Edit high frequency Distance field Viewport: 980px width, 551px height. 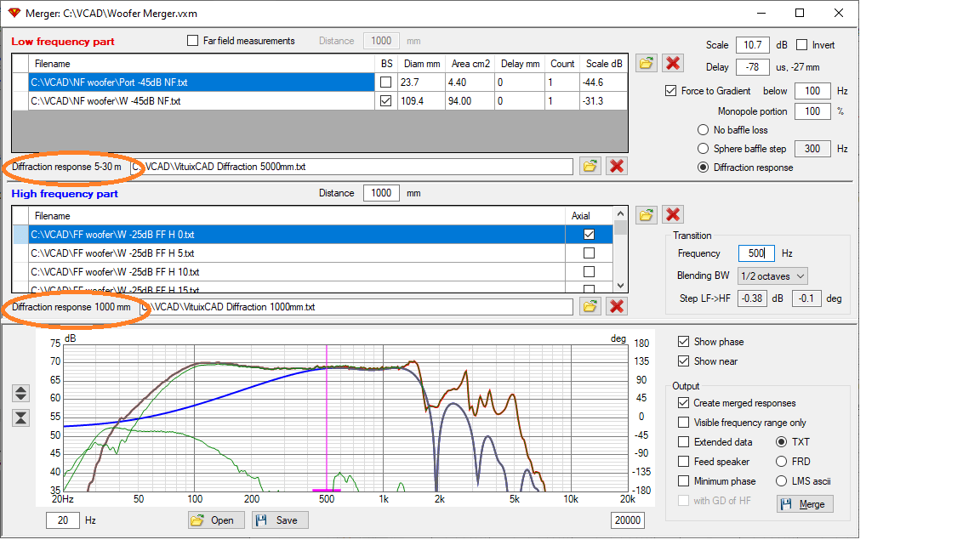[x=381, y=193]
